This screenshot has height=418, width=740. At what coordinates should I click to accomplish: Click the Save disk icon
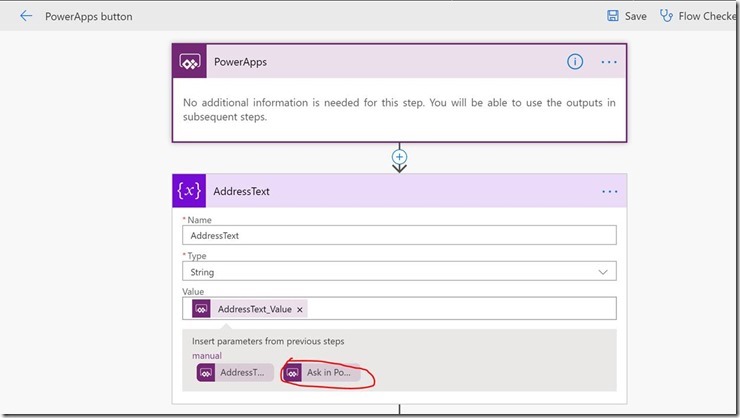pos(612,16)
